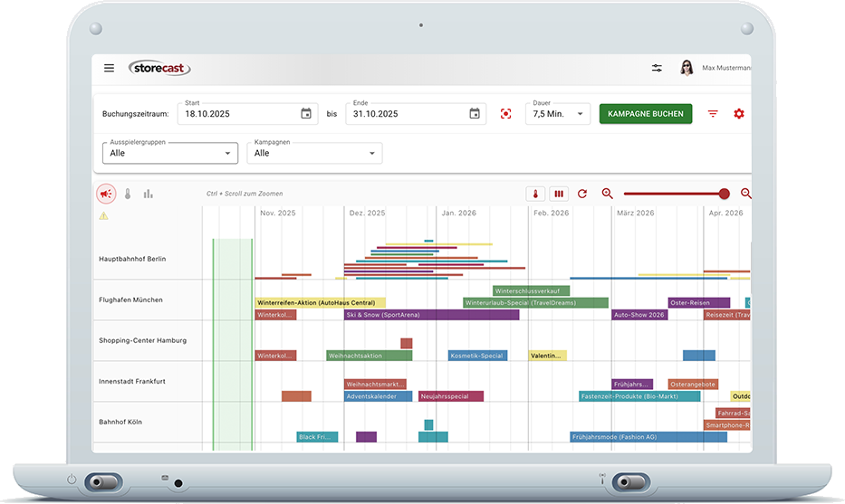Toggle the red columns toolbar button
Image resolution: width=845 pixels, height=504 pixels.
coord(559,194)
